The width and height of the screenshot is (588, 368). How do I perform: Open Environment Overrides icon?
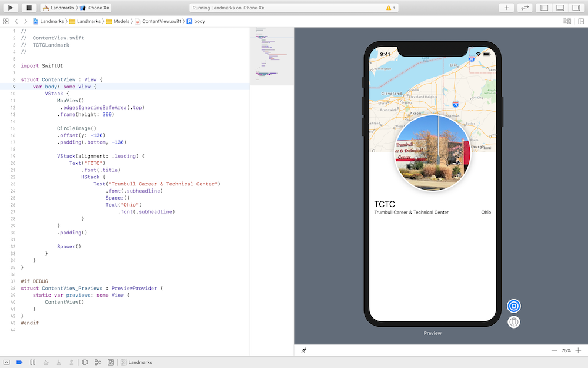click(111, 362)
